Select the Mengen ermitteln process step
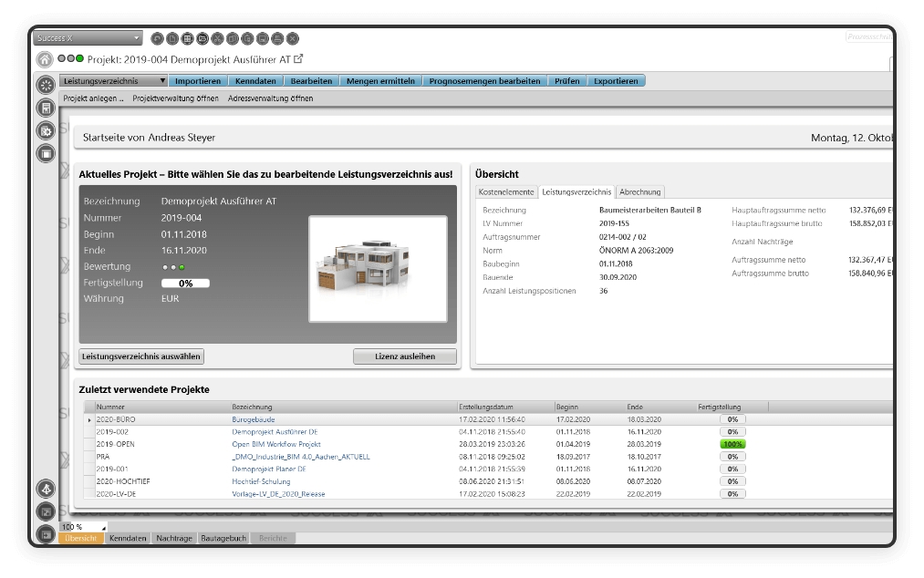The width and height of the screenshot is (924, 578). 380,81
